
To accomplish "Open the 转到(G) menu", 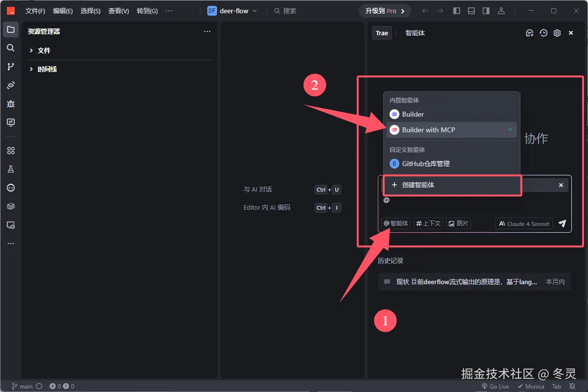I will point(147,11).
